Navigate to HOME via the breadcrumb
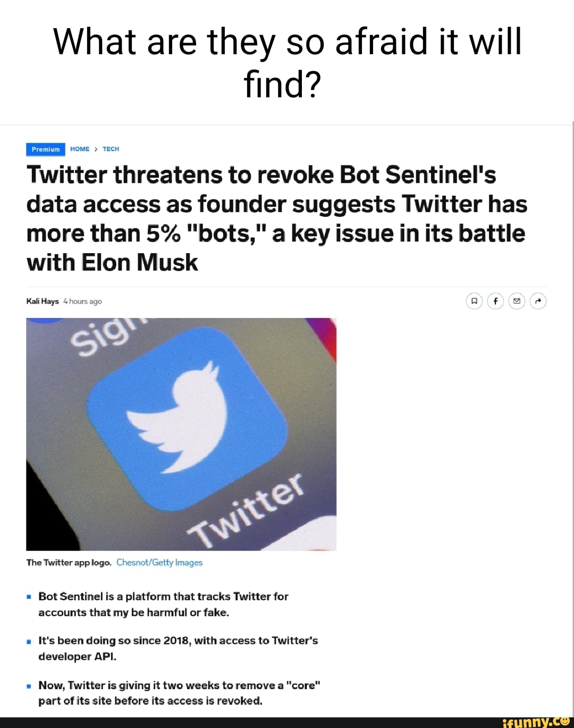The width and height of the screenshot is (574, 728). (80, 149)
